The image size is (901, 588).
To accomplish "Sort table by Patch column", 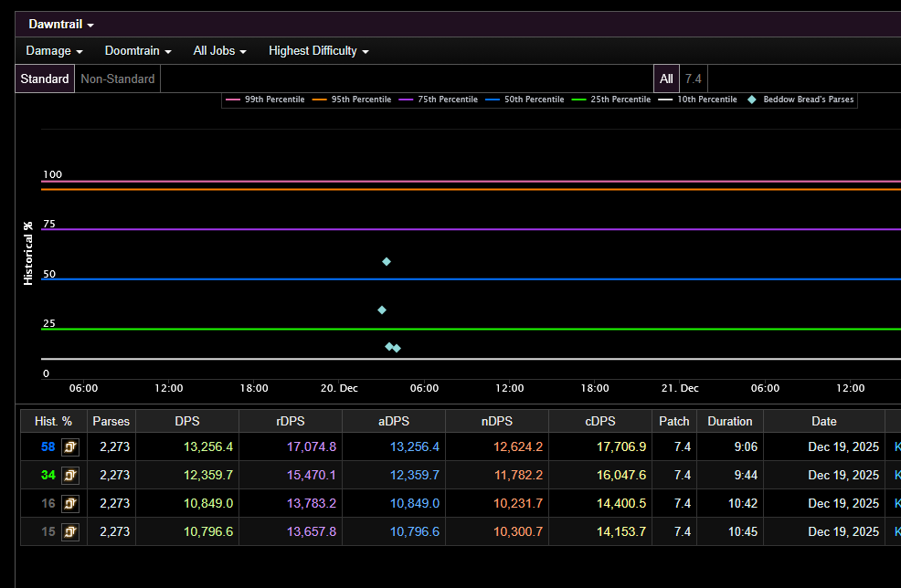I will 674,421.
